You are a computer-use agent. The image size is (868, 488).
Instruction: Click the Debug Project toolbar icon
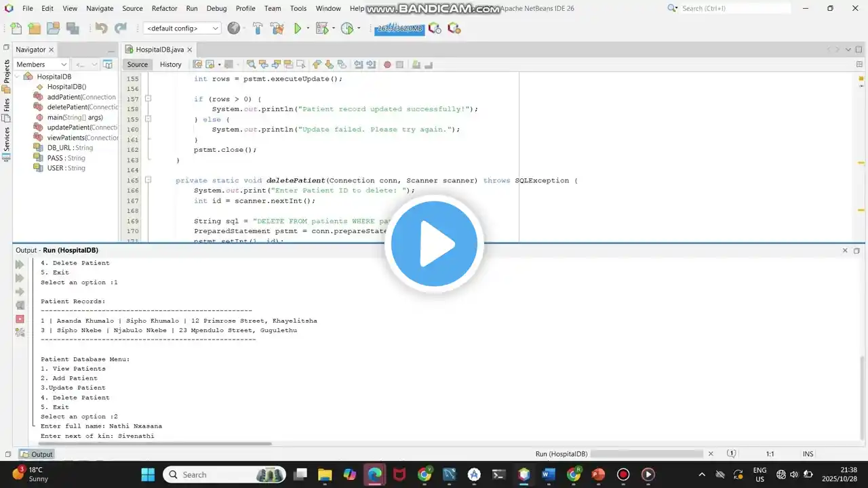point(322,28)
